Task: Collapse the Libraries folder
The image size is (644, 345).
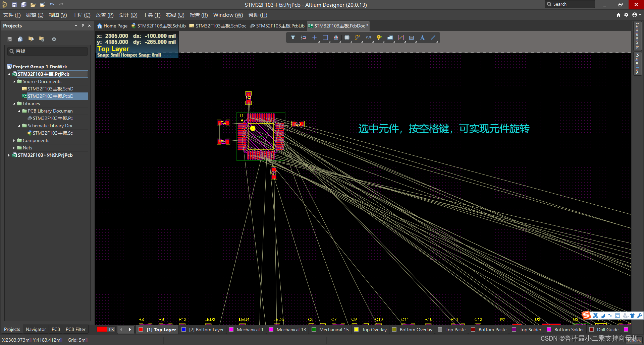Action: tap(14, 104)
